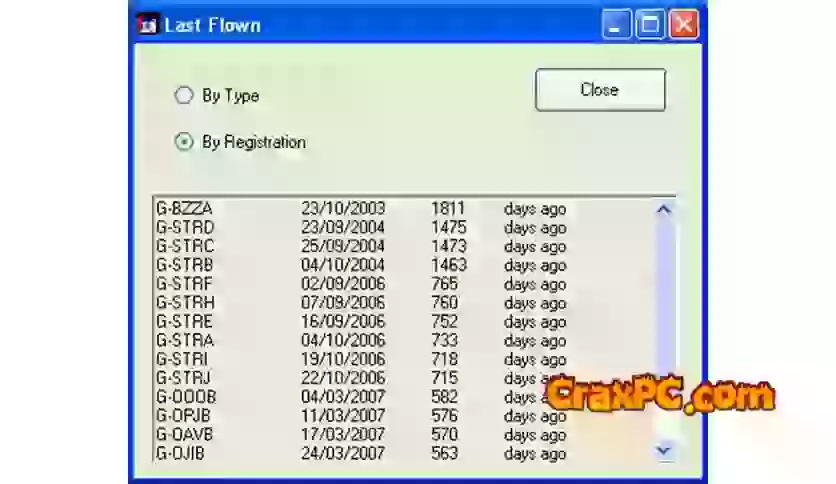836x484 pixels.
Task: Close window via red X button
Action: (684, 24)
